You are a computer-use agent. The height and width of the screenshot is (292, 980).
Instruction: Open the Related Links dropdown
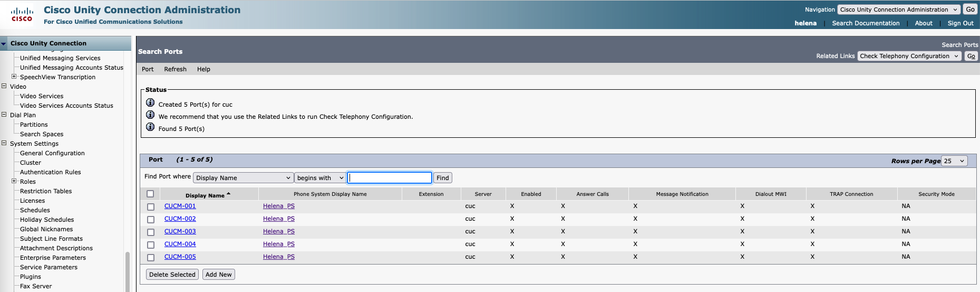(x=909, y=56)
